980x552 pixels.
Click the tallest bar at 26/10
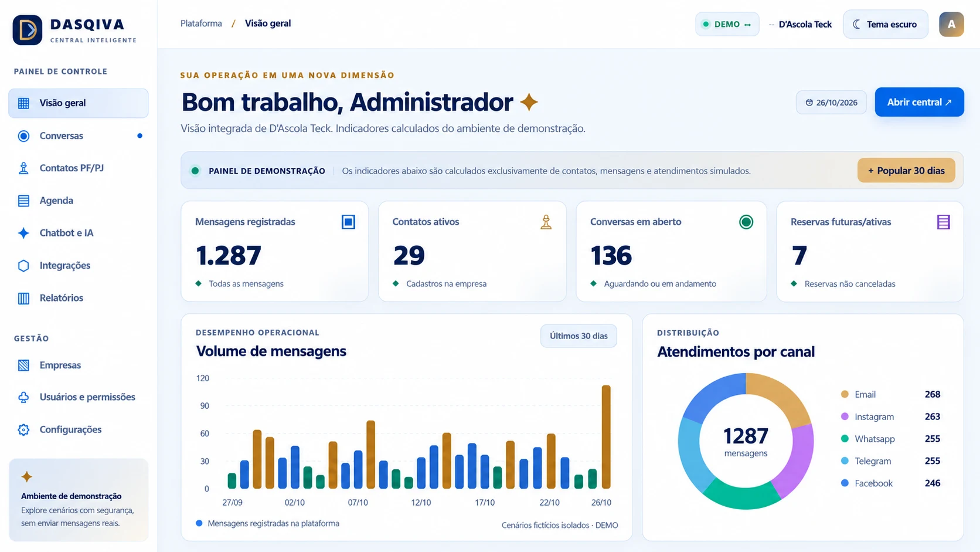tap(606, 437)
